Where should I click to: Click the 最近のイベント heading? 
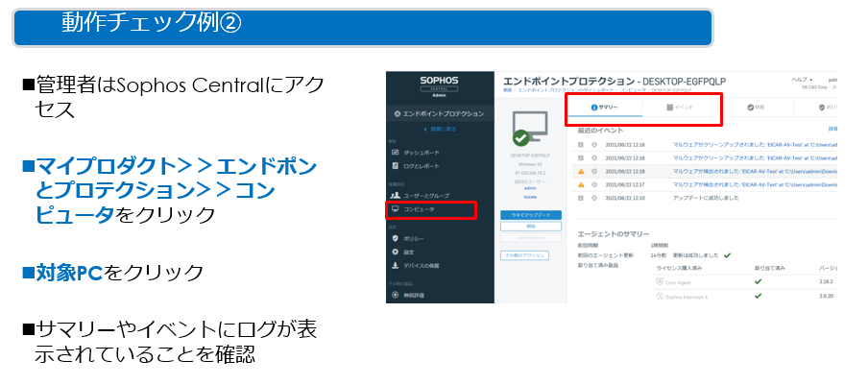[601, 131]
